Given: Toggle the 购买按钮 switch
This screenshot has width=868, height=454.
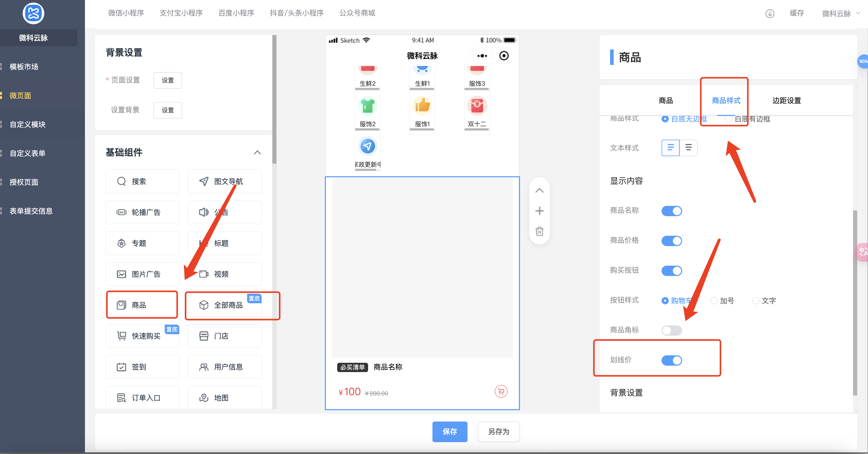Looking at the screenshot, I should [672, 271].
